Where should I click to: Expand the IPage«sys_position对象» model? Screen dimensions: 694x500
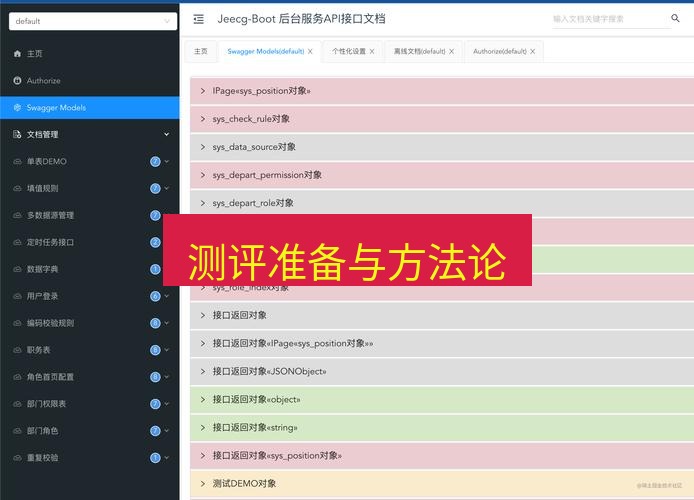tap(442, 91)
